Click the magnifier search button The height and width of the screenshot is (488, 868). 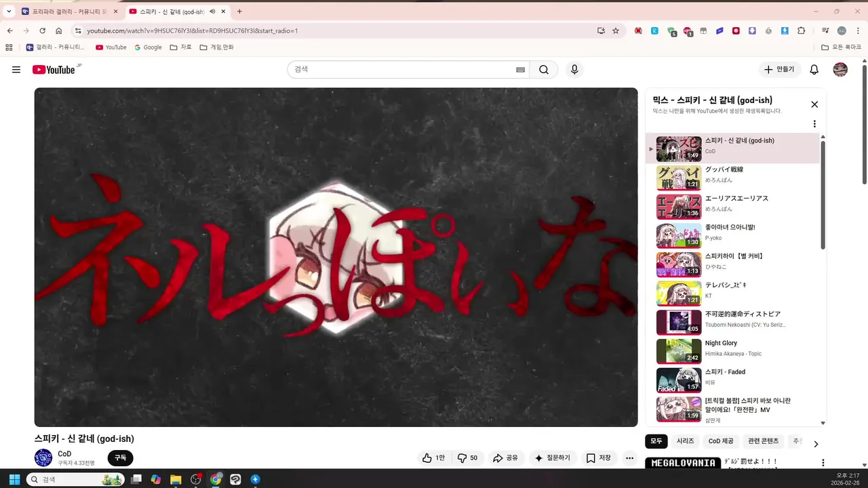pyautogui.click(x=544, y=70)
